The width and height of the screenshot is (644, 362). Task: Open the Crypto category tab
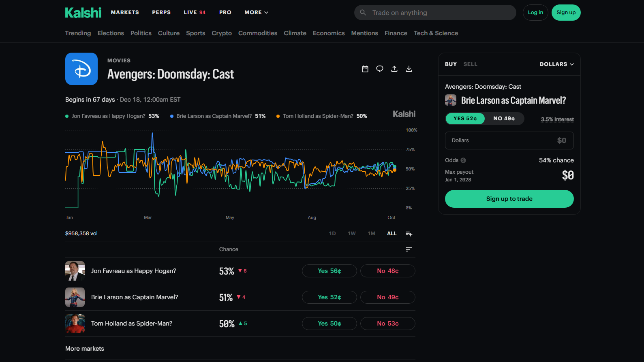(x=222, y=33)
